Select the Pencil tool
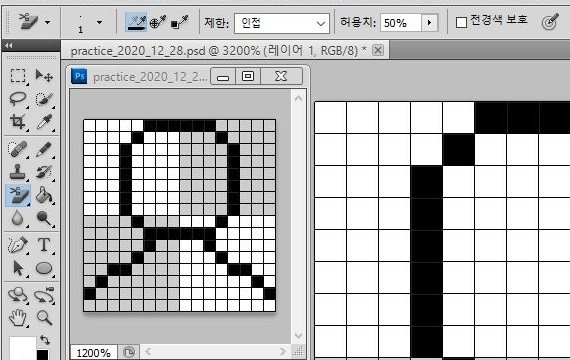Image resolution: width=570 pixels, height=360 pixels. 44,149
